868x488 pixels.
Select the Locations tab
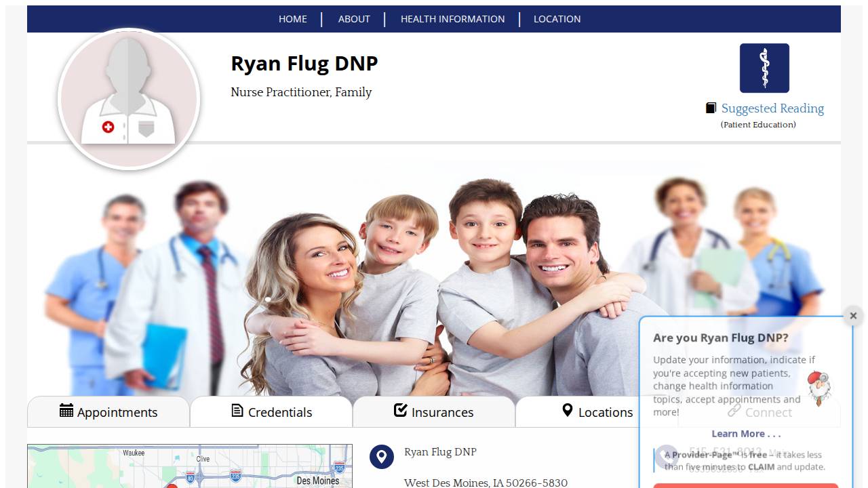pyautogui.click(x=595, y=411)
